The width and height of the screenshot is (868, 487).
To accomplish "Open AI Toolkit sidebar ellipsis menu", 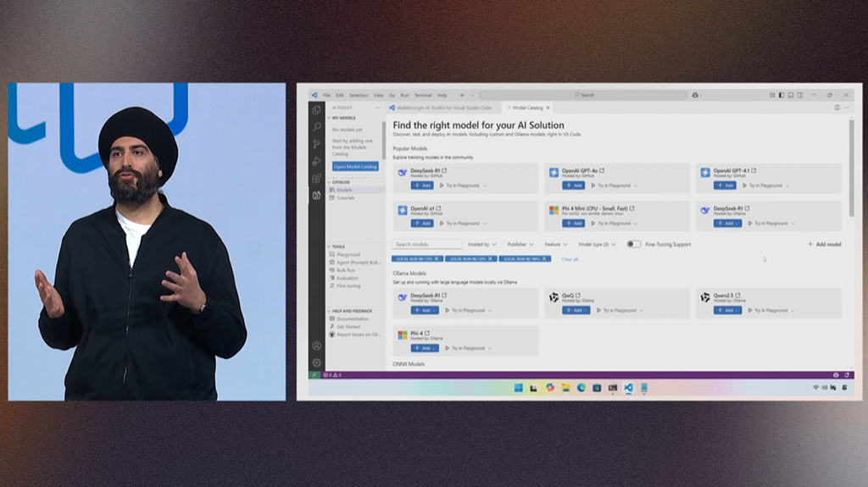I will [377, 108].
